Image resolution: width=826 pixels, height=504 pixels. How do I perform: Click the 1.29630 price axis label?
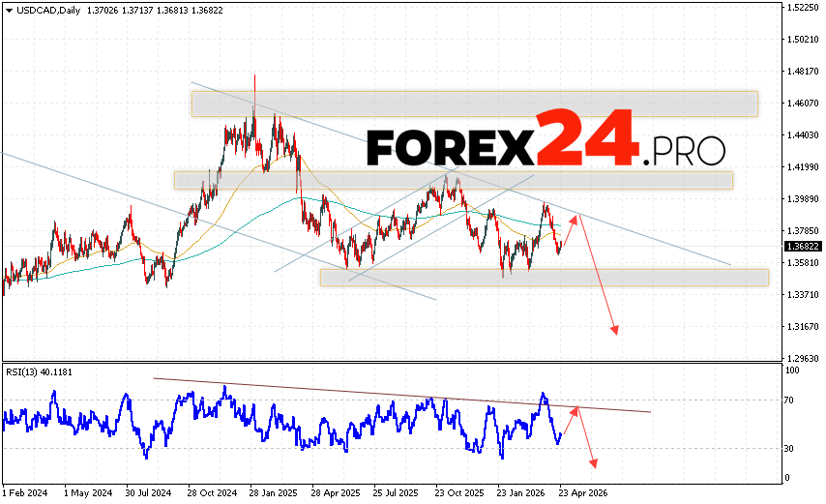pyautogui.click(x=799, y=357)
